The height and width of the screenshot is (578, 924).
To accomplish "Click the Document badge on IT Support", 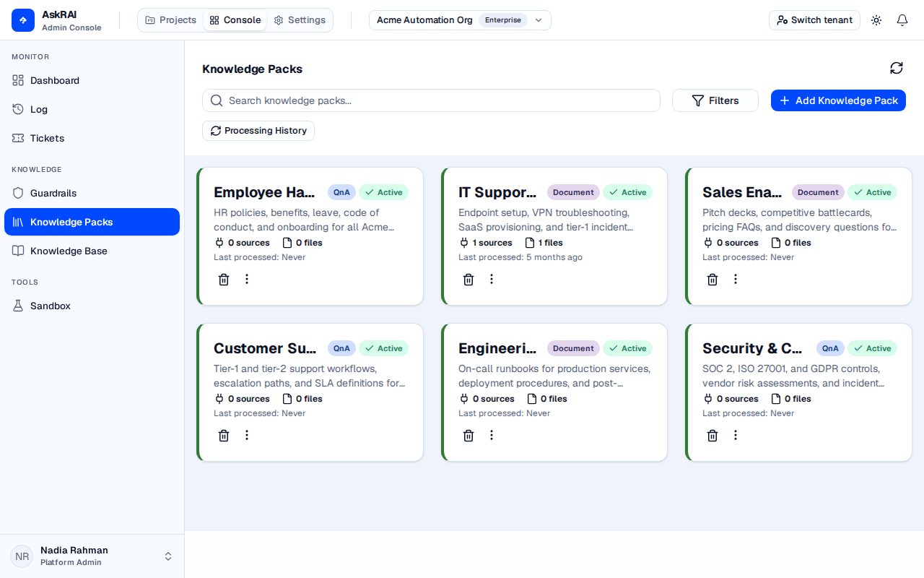I will coord(573,192).
